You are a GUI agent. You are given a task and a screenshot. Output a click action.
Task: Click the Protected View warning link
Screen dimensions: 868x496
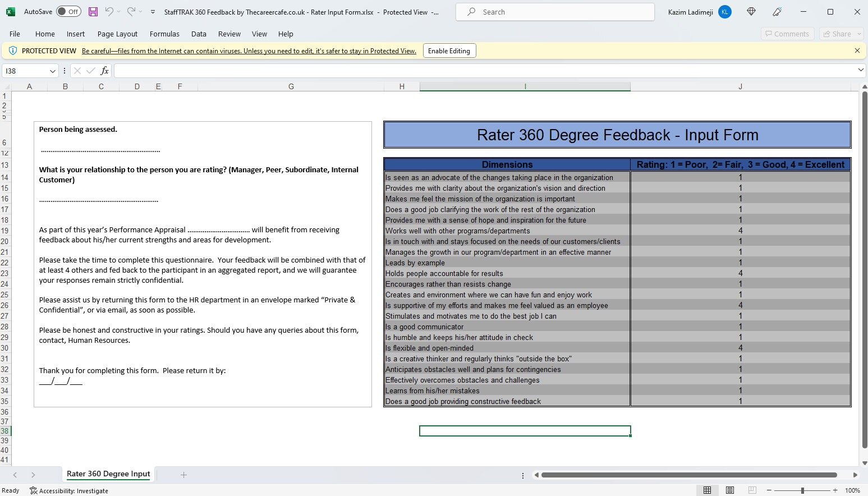(x=249, y=50)
